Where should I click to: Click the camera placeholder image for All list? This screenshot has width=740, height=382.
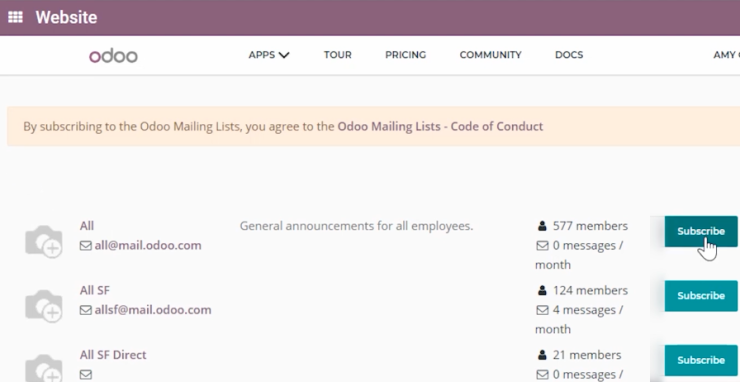pyautogui.click(x=43, y=241)
